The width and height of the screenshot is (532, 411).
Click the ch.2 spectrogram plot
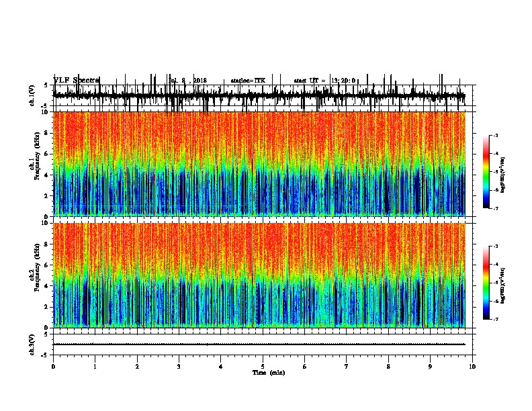point(259,275)
